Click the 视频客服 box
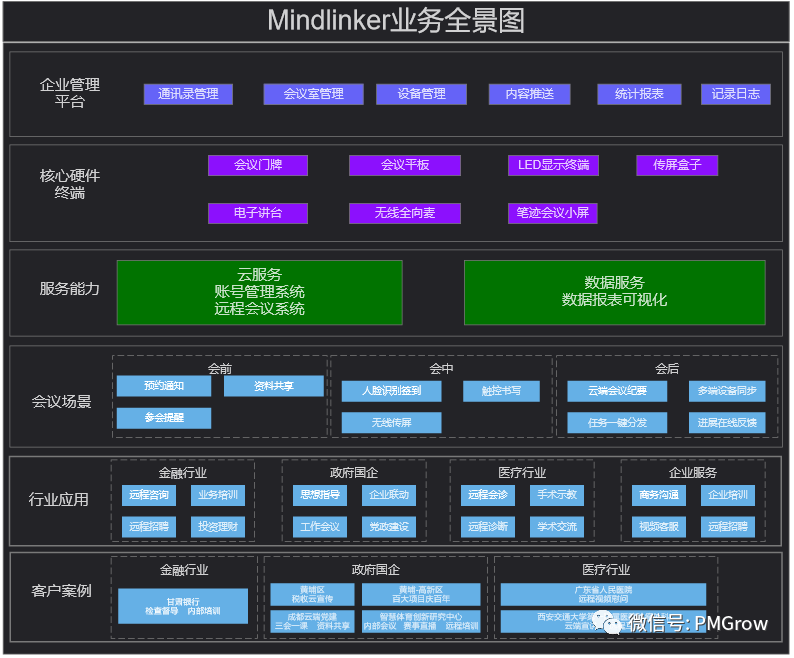This screenshot has height=658, width=794. pos(659,527)
